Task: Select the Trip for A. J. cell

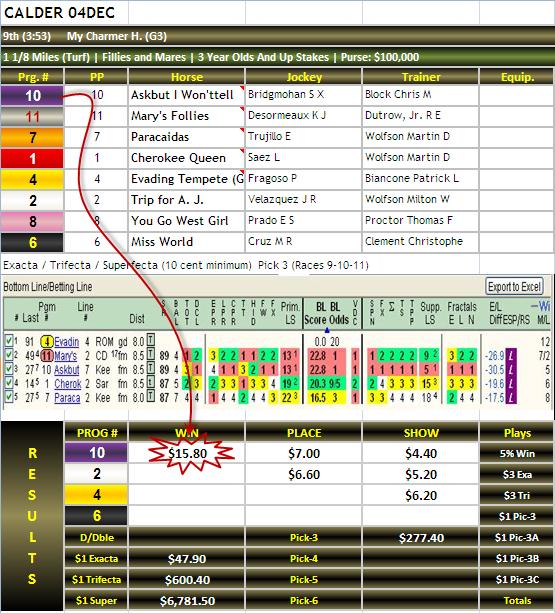Action: coord(186,200)
